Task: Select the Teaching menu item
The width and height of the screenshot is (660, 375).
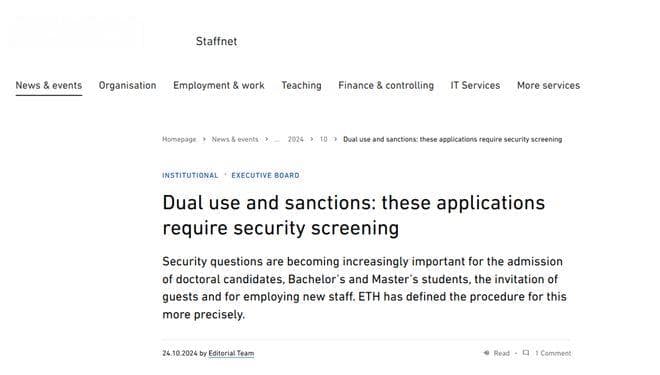Action: pos(301,85)
